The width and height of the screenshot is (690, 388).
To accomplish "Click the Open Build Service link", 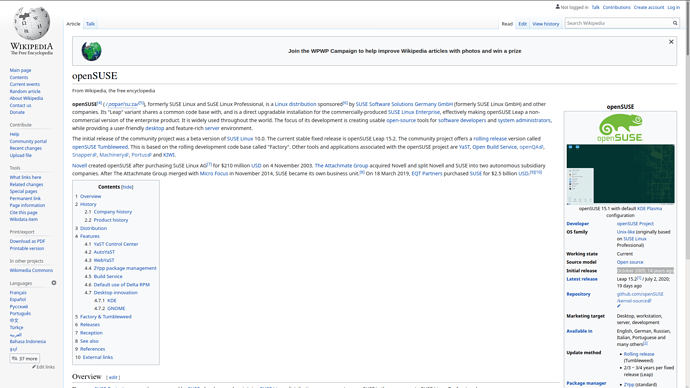I will click(494, 147).
